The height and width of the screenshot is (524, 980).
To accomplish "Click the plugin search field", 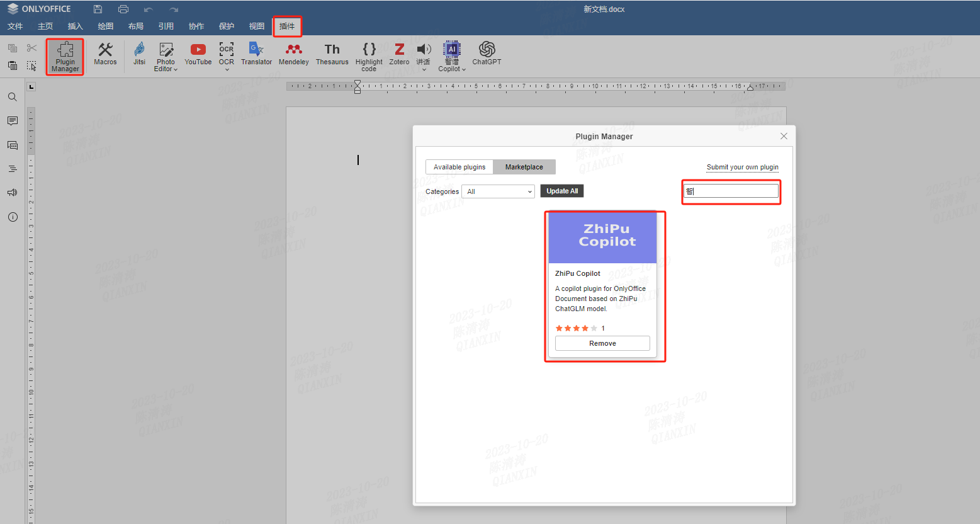I will point(731,191).
